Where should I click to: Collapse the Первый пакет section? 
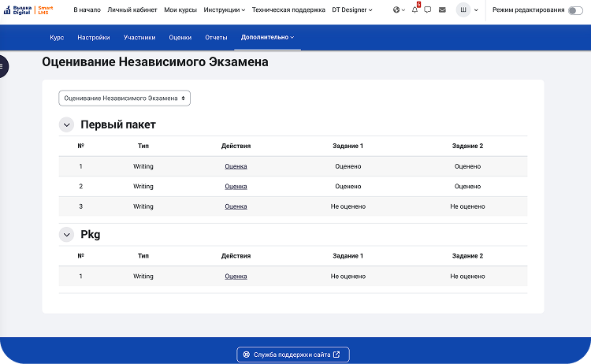[66, 124]
